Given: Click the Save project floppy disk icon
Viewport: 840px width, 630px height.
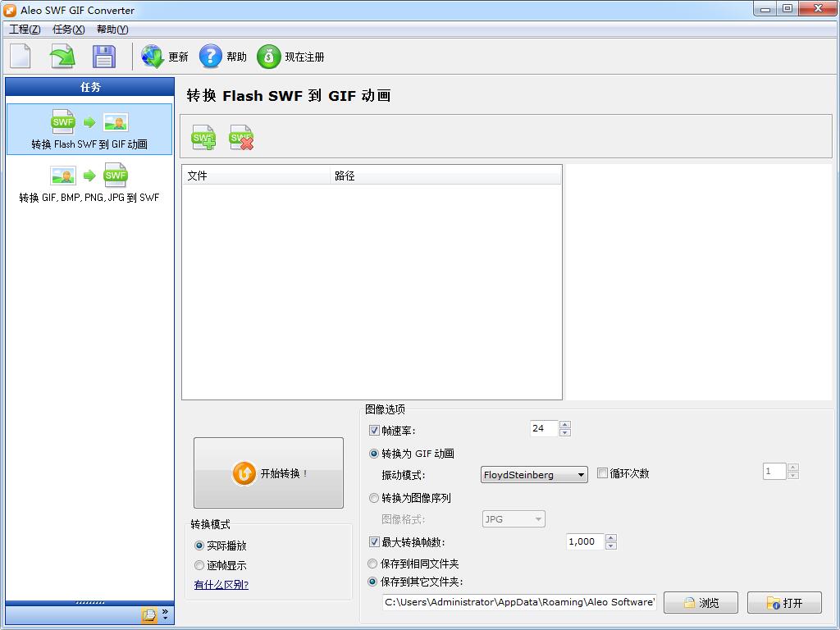Looking at the screenshot, I should tap(102, 56).
